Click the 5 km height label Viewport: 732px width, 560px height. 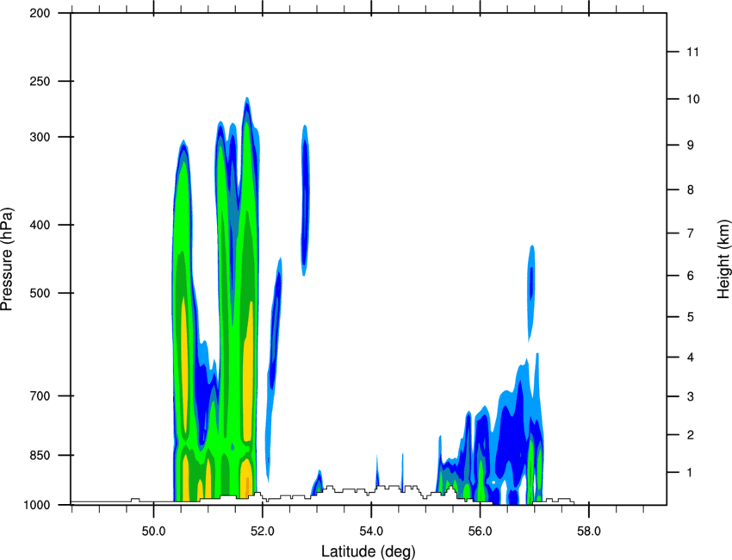point(691,317)
